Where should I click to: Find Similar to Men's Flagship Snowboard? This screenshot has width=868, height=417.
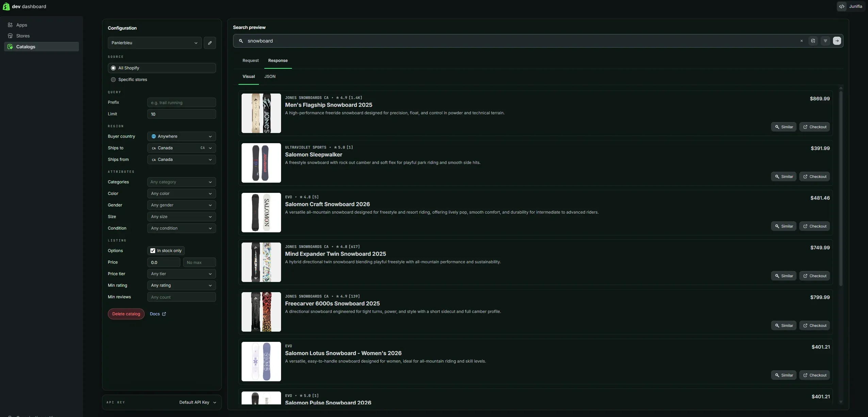click(784, 127)
